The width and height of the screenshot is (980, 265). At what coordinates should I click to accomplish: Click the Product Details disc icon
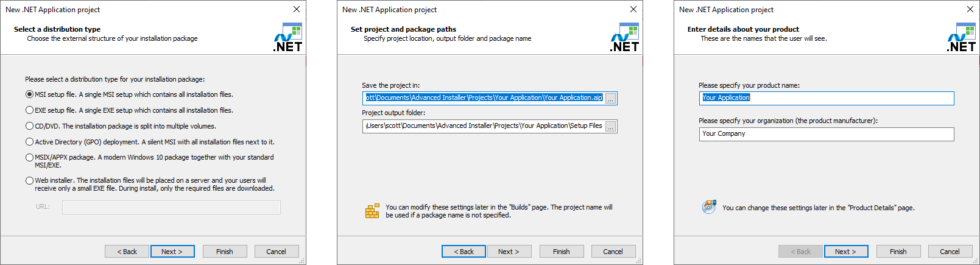click(x=709, y=207)
